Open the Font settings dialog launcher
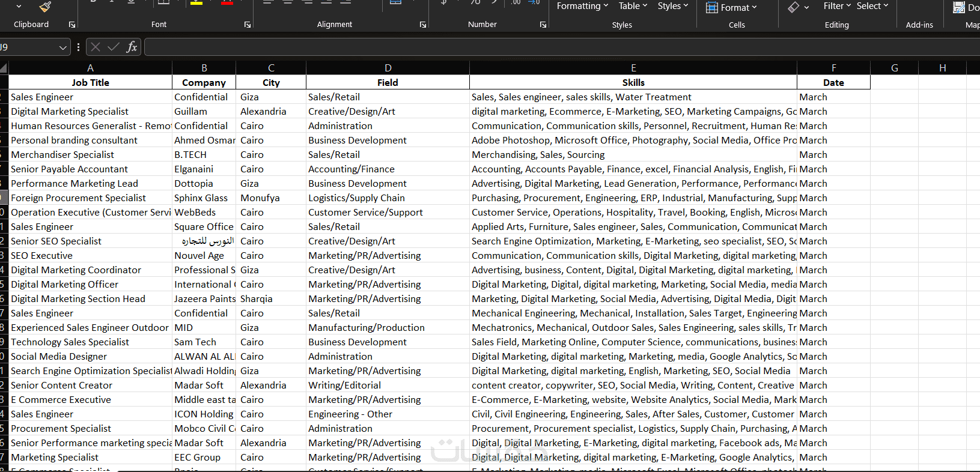This screenshot has width=980, height=472. [248, 25]
